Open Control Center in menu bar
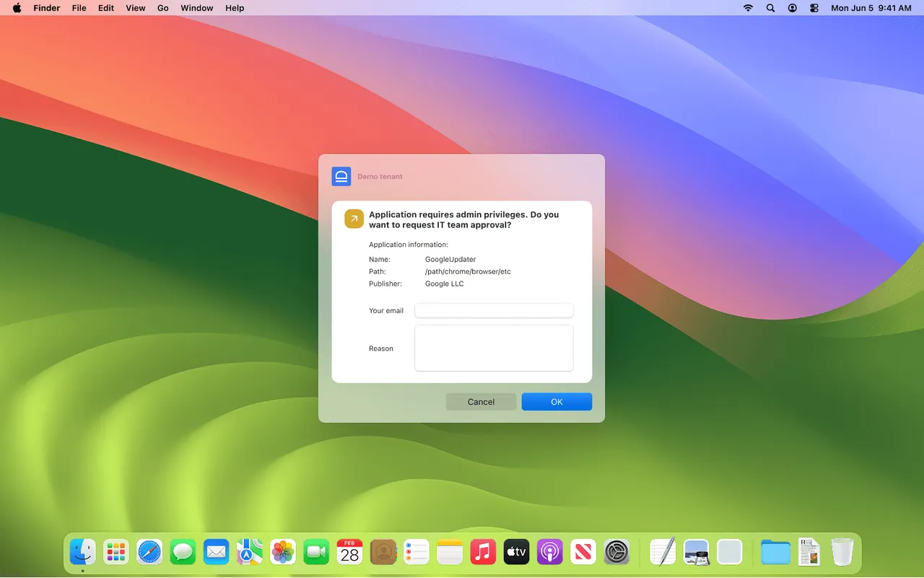 (x=814, y=8)
